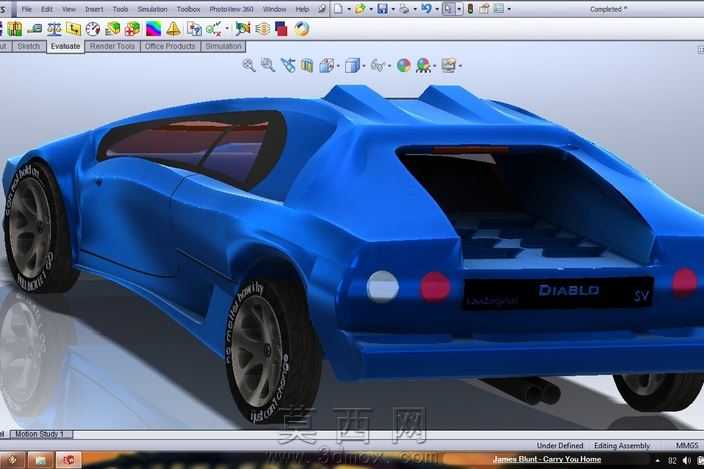The image size is (704, 469).
Task: Click the FloXpress Analysis Wizard icon
Action: pos(263,29)
